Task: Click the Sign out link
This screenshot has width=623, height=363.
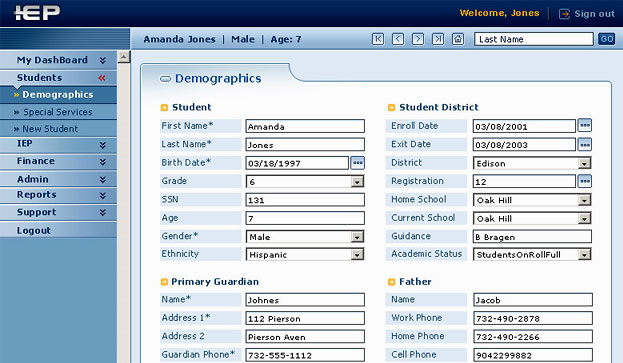Action: 594,14
